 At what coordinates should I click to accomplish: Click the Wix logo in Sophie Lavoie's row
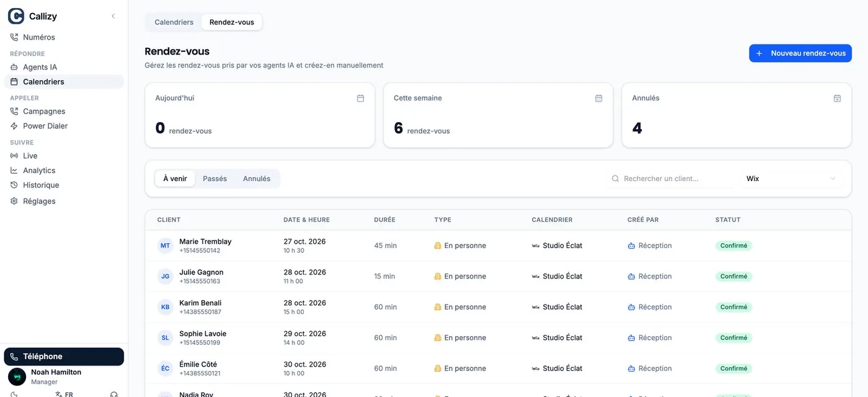pyautogui.click(x=536, y=338)
